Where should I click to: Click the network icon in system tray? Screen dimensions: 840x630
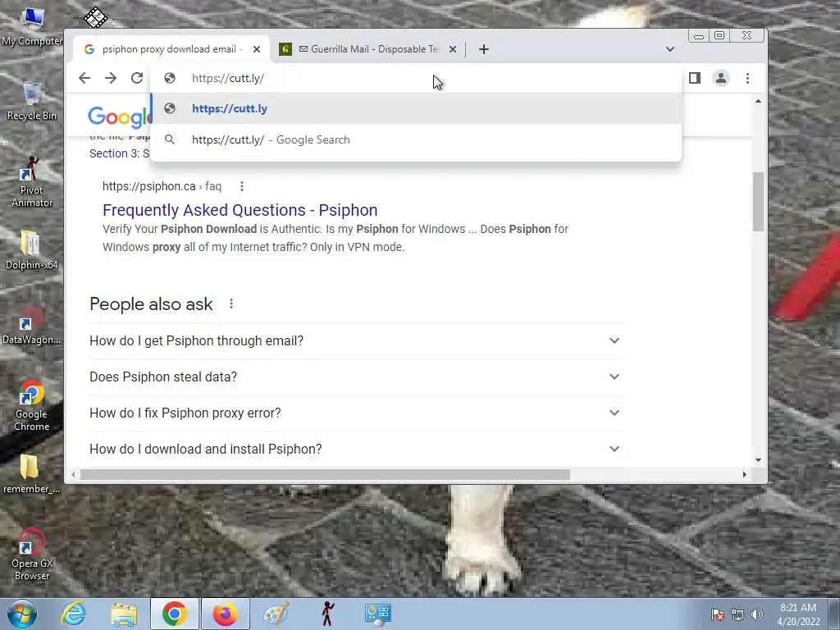pos(737,614)
